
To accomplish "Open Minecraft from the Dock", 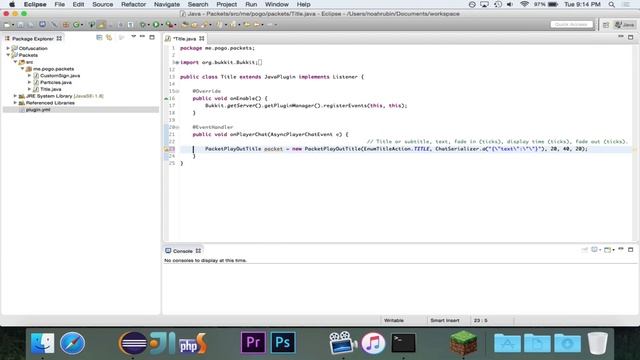I will pyautogui.click(x=464, y=342).
